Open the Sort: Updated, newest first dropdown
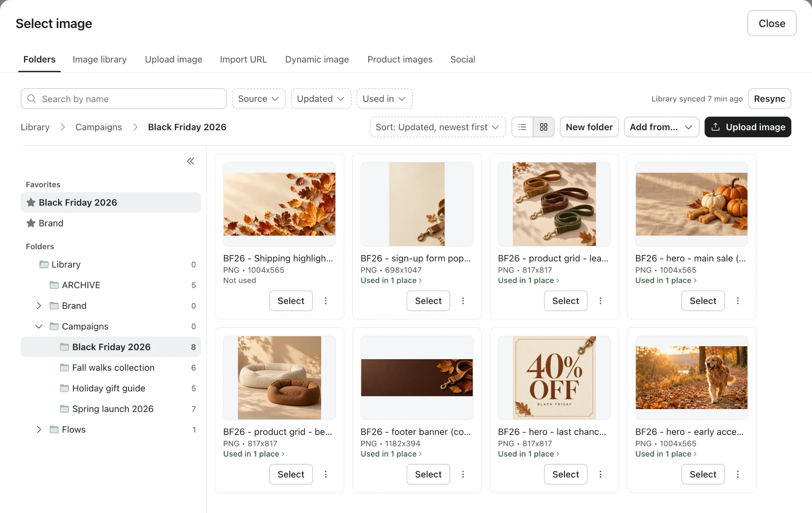 coord(438,127)
